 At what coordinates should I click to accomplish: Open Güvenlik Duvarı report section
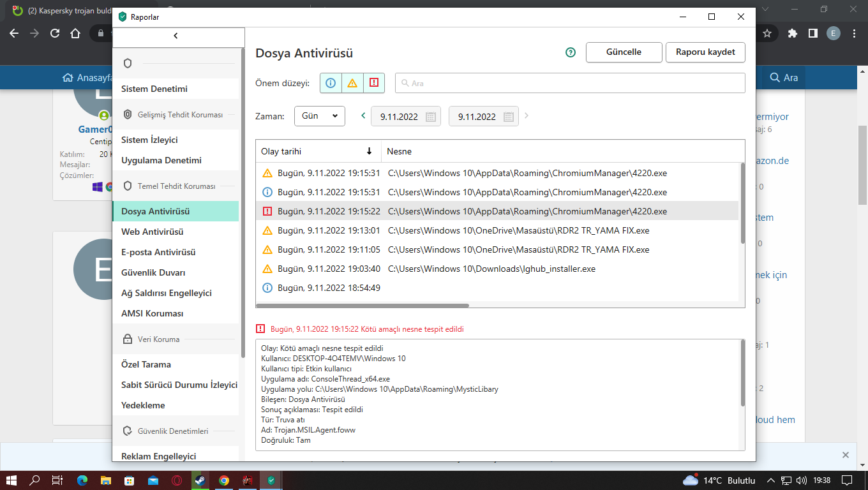click(176, 272)
